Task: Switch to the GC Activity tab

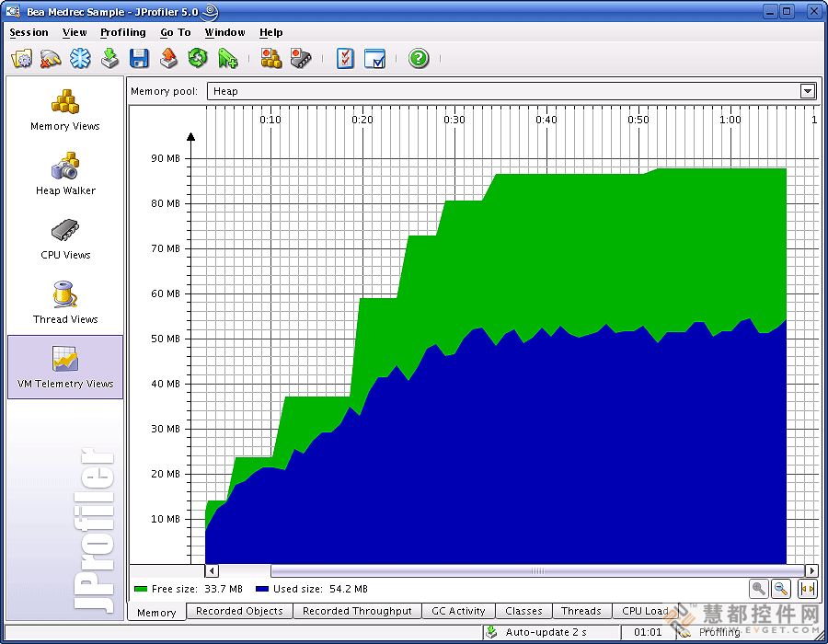Action: click(458, 611)
